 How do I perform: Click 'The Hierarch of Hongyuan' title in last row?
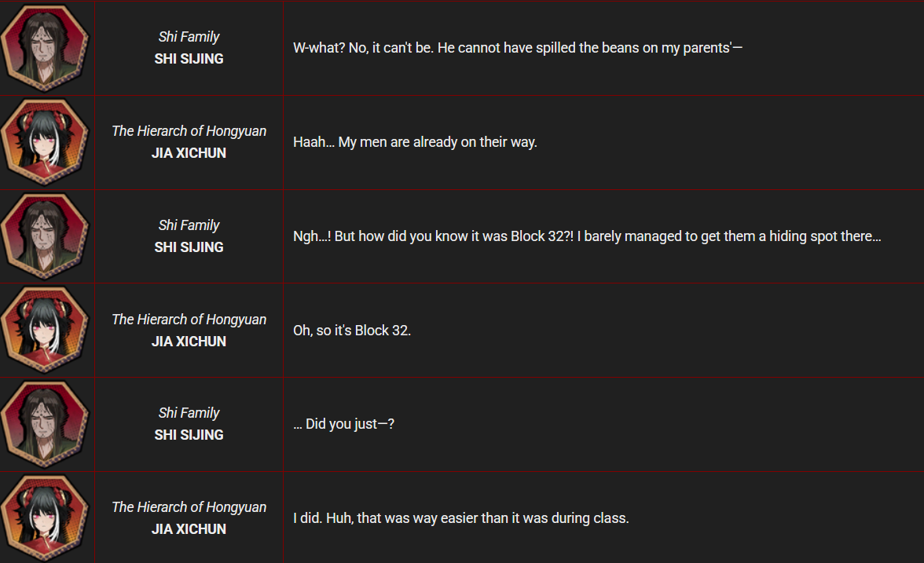click(x=189, y=507)
